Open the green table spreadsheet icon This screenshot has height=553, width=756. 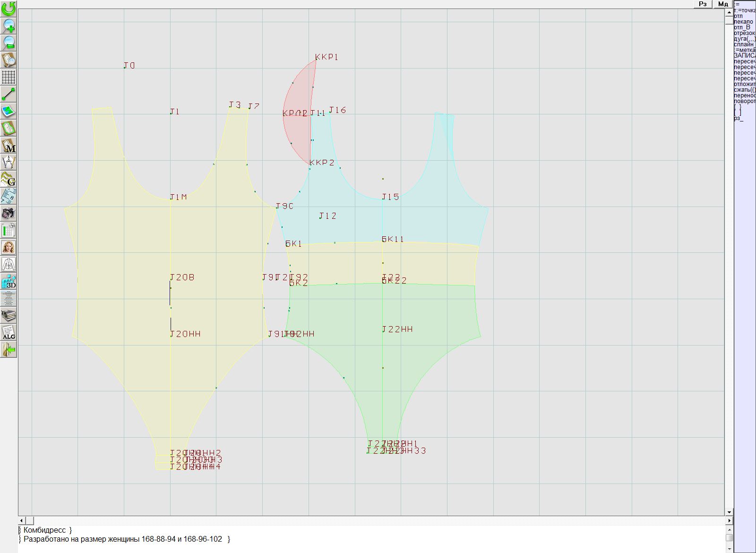pos(9,231)
